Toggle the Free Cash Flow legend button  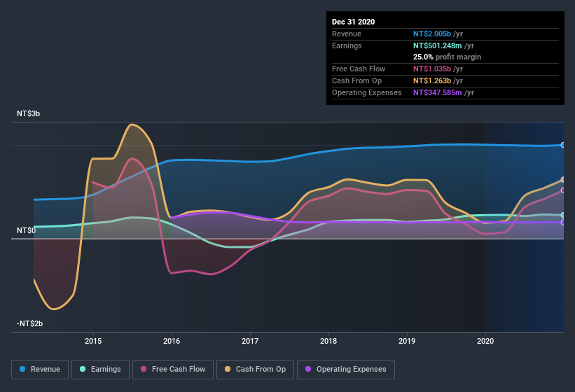(x=173, y=370)
